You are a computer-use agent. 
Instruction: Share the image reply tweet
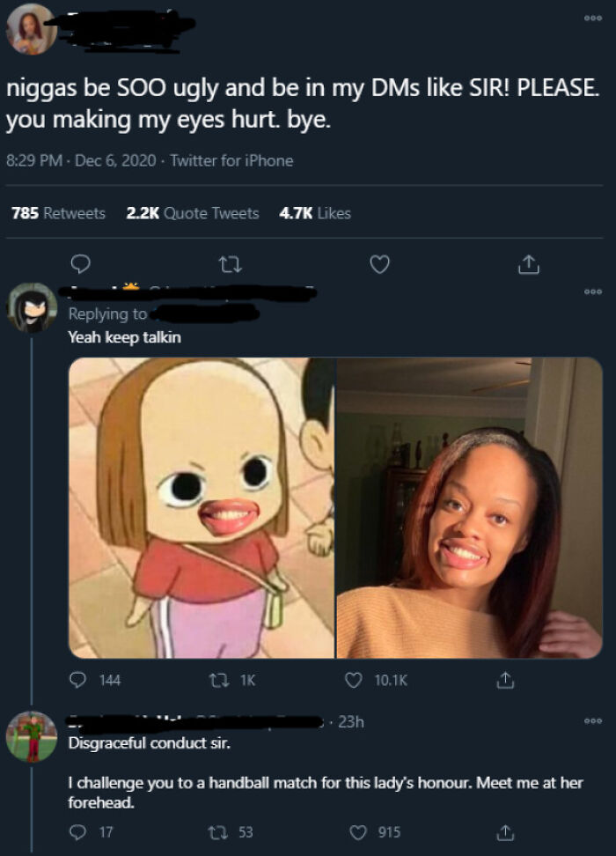coord(505,680)
